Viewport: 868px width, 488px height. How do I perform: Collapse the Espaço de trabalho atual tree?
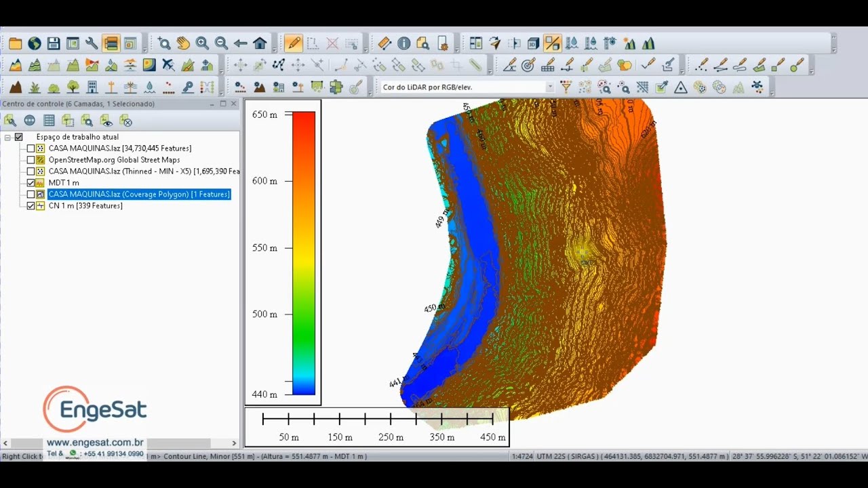[7, 137]
